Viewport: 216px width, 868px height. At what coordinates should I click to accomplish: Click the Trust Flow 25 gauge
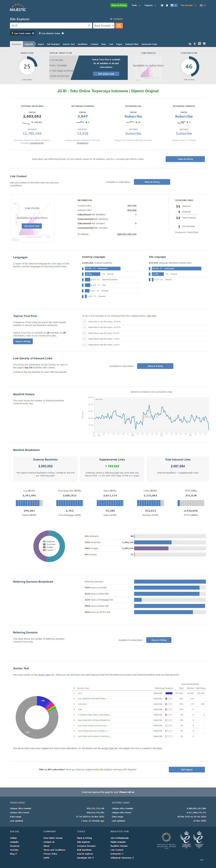pos(27,66)
